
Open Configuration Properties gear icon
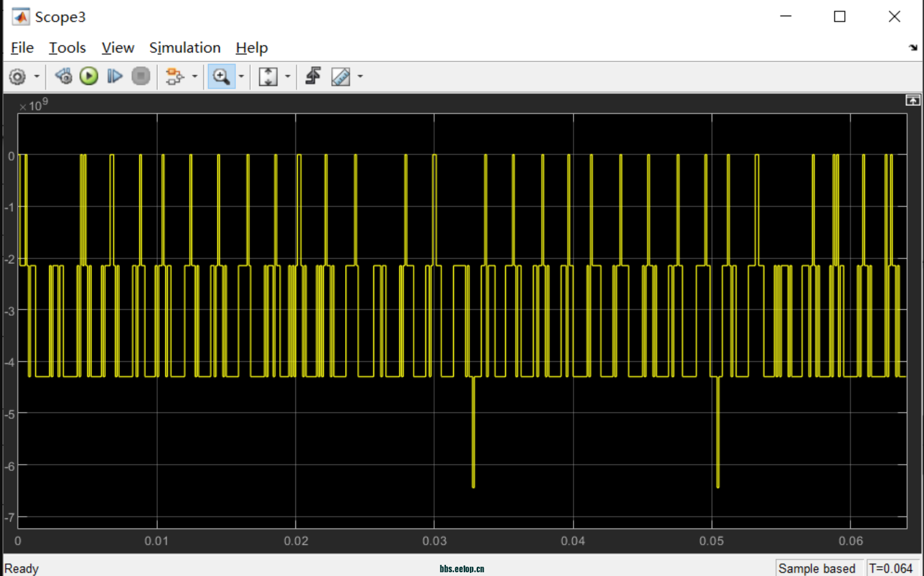point(17,77)
